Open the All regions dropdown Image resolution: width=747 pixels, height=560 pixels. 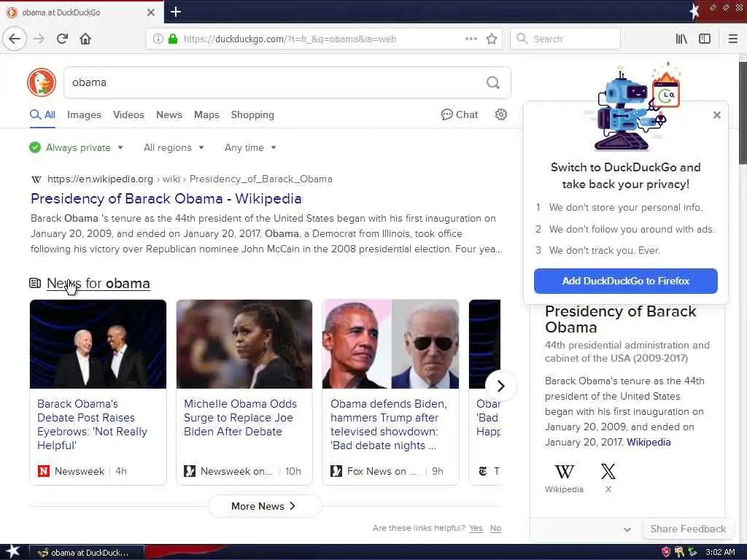pyautogui.click(x=174, y=147)
